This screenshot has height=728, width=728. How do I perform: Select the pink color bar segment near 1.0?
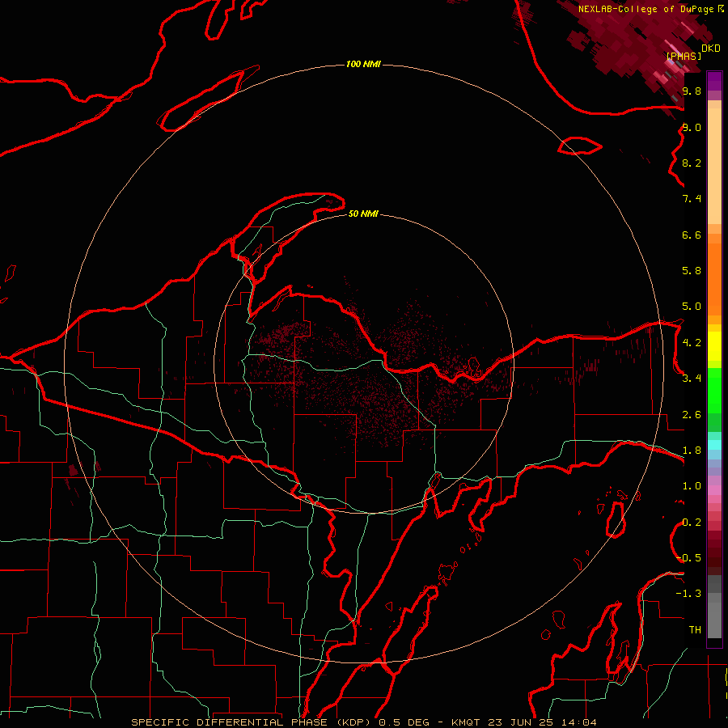point(714,490)
